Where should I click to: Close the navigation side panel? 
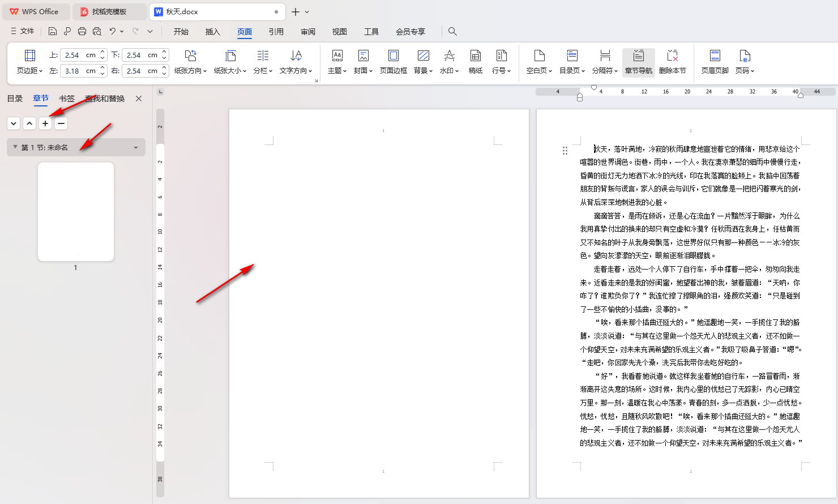coord(139,99)
